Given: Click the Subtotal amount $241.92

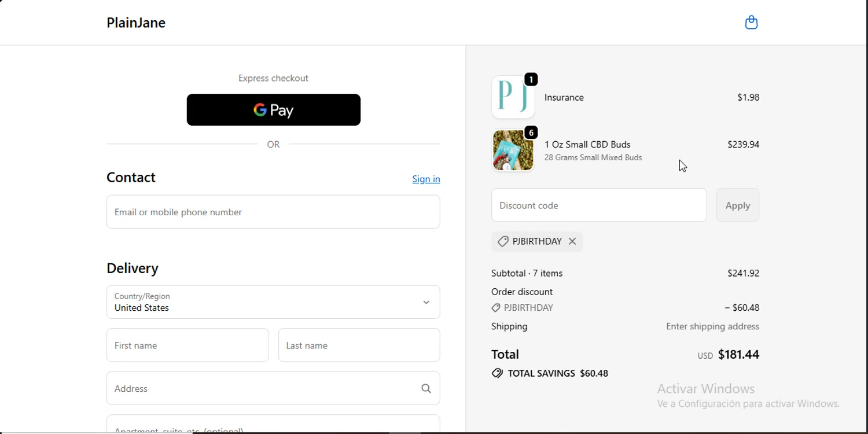Looking at the screenshot, I should point(743,273).
